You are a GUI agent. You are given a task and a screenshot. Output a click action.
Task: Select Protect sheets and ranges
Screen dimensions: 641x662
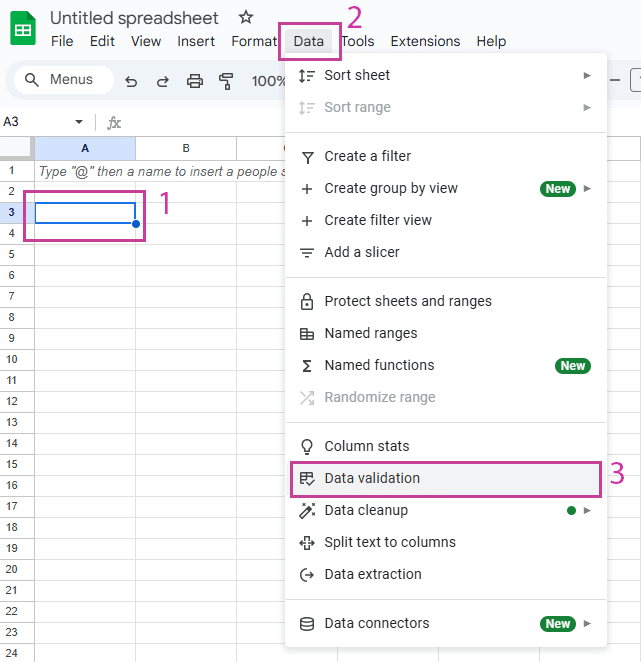(x=407, y=301)
